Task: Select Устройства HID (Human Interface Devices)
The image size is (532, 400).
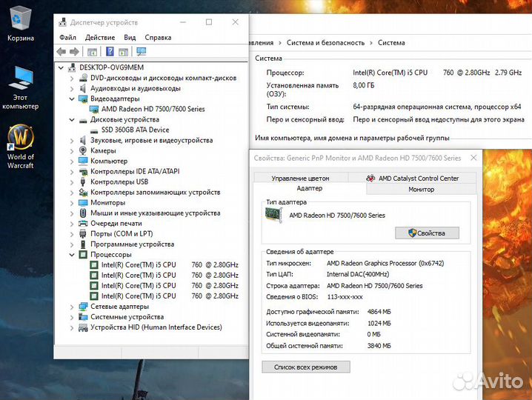Action: 156,327
